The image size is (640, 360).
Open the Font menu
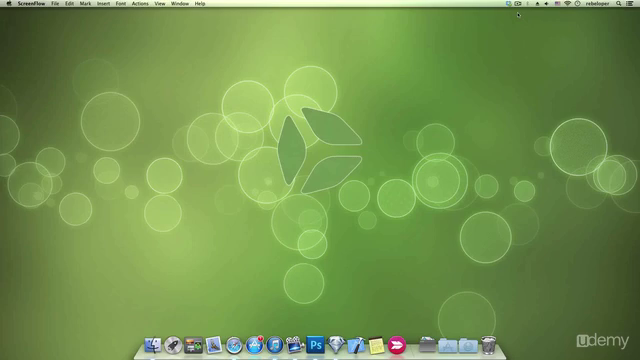tap(121, 4)
